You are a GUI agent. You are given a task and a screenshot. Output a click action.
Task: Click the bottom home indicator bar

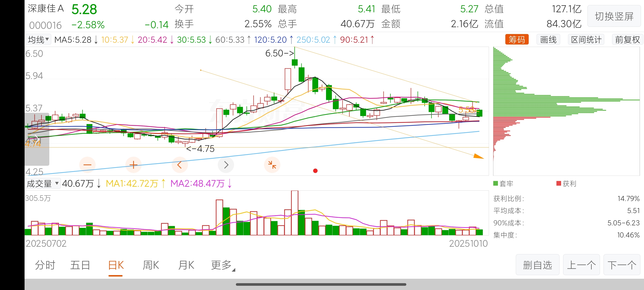321,284
